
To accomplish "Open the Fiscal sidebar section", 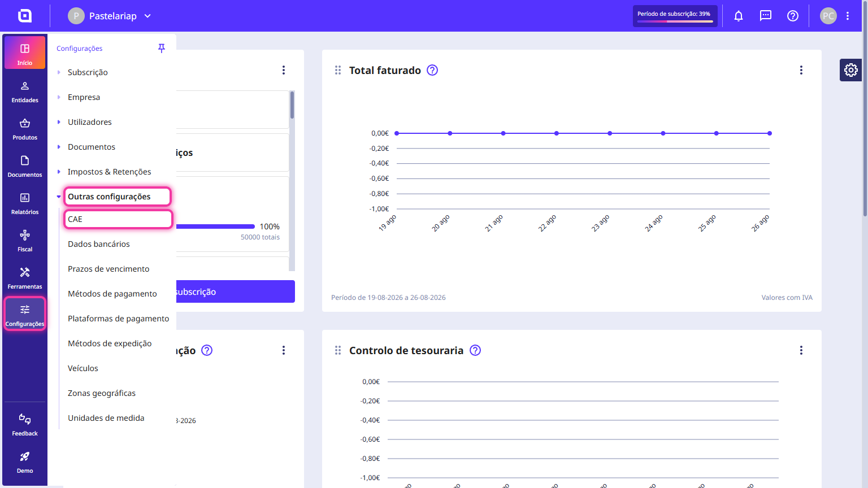I will [25, 241].
